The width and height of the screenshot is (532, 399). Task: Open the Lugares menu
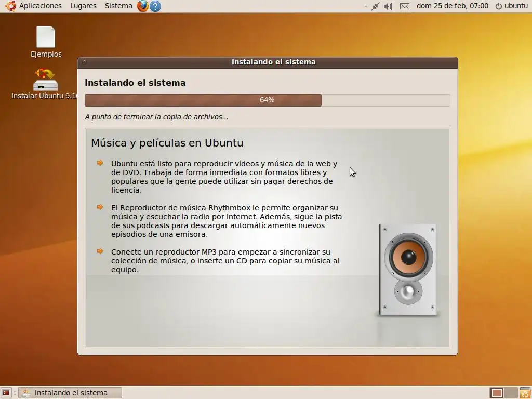[83, 6]
